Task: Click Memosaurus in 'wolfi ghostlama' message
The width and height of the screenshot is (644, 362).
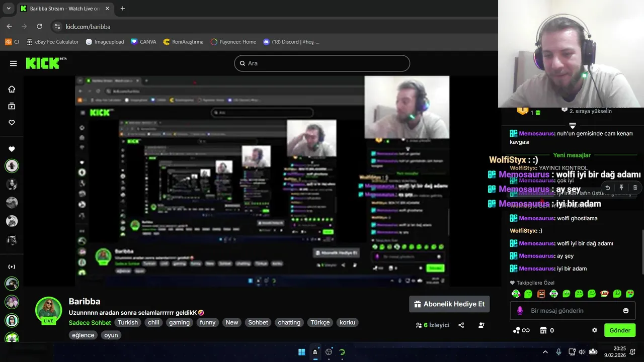Action: tap(537, 218)
